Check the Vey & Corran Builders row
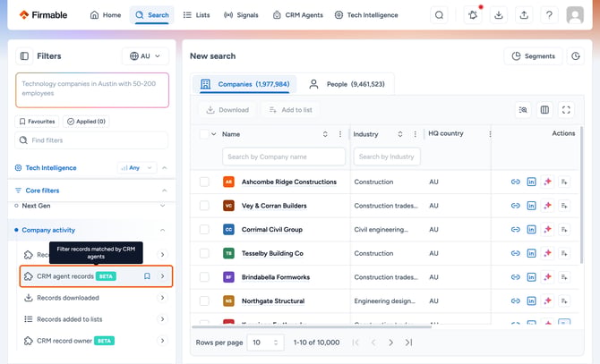This screenshot has width=600, height=364. (x=204, y=206)
